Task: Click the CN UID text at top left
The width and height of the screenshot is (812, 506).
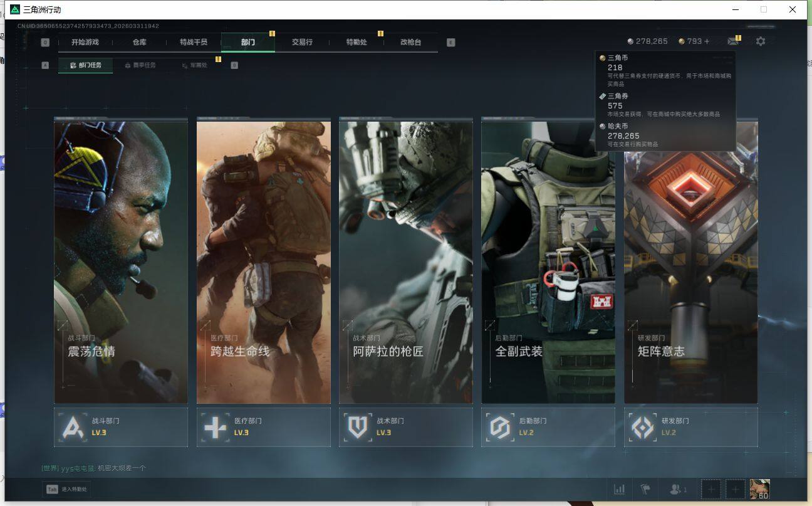Action: (x=88, y=26)
